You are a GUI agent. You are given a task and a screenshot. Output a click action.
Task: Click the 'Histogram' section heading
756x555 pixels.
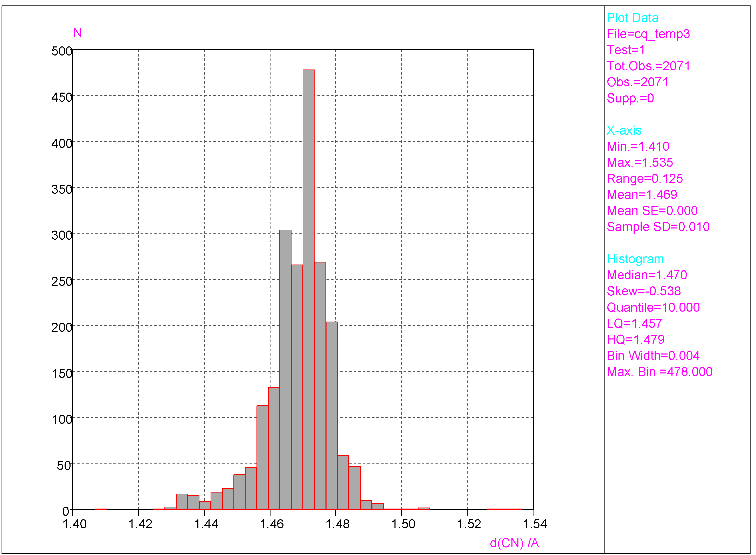(x=635, y=259)
